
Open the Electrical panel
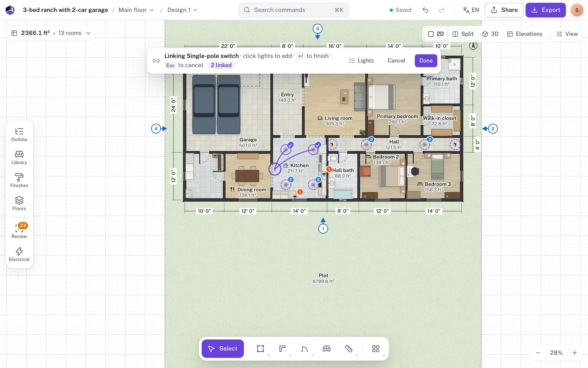point(19,255)
